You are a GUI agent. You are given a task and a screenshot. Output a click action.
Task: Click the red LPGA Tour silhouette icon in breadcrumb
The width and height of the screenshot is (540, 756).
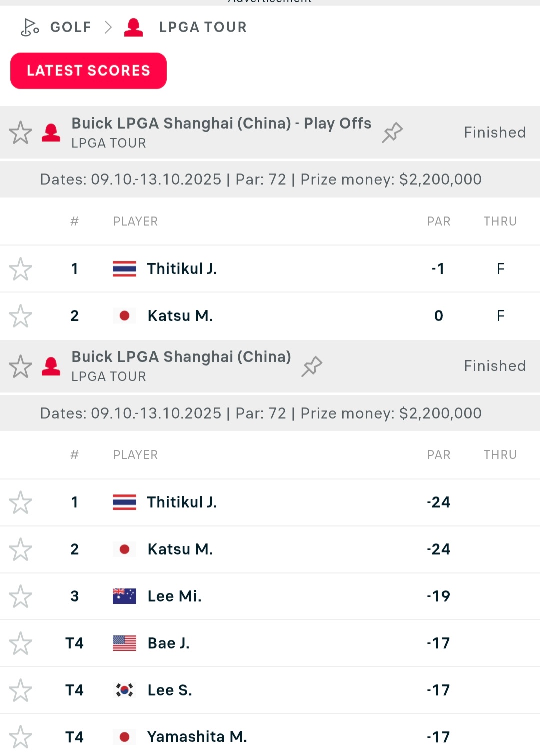pos(133,27)
